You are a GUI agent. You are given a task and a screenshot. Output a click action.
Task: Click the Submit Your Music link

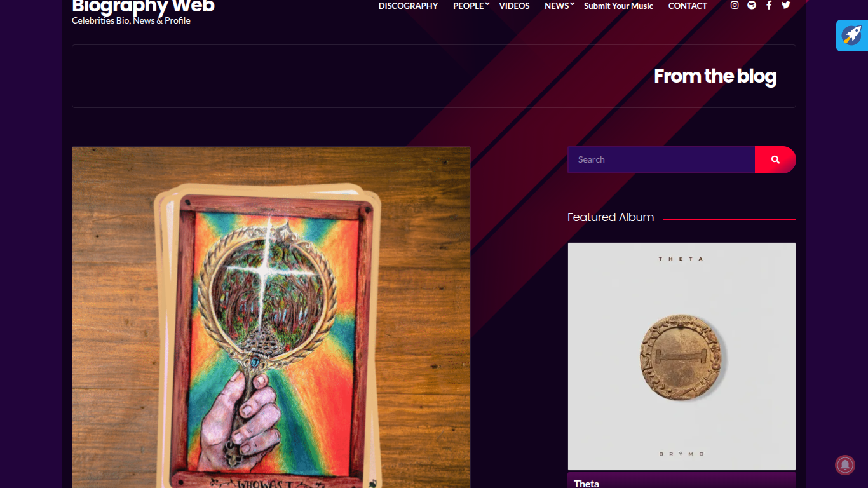pos(618,6)
